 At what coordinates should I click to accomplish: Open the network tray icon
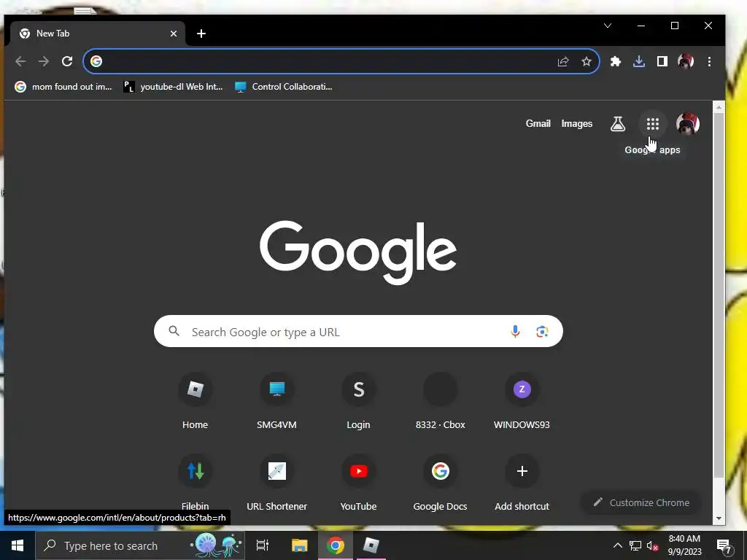(x=635, y=545)
